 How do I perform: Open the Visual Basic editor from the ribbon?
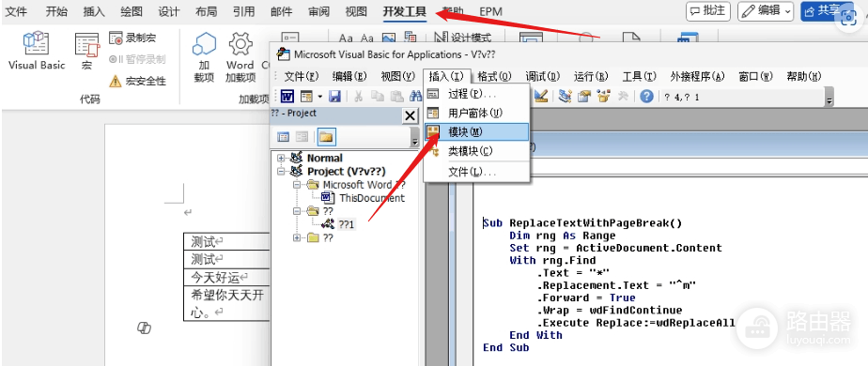(x=37, y=51)
